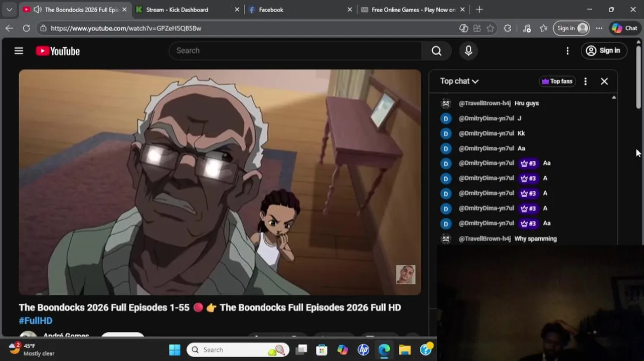Close the Facebook tab
The width and height of the screenshot is (644, 361).
point(350,10)
